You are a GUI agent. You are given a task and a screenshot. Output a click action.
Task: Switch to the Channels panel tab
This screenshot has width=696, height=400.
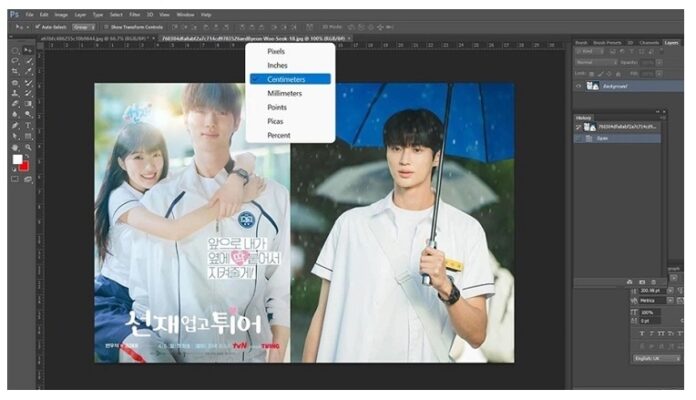tap(649, 42)
